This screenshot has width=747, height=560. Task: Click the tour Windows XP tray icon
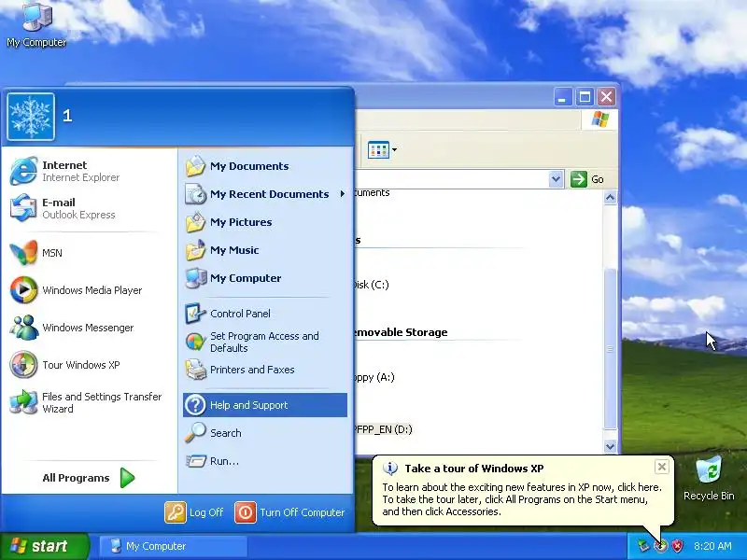660,546
